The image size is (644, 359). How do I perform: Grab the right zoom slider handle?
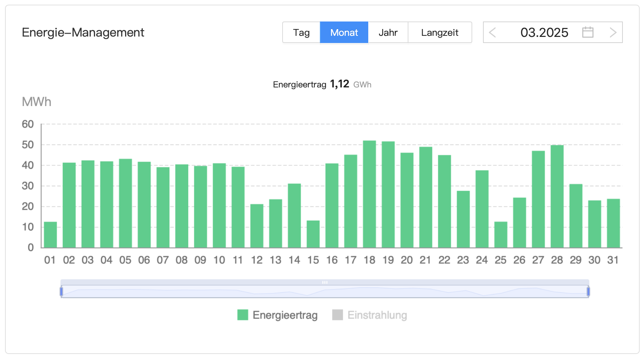588,291
